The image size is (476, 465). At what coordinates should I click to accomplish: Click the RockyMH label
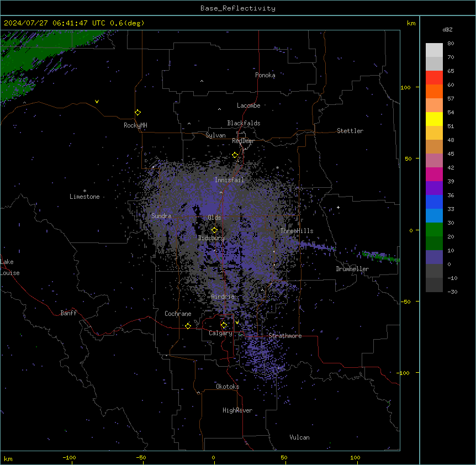[x=135, y=125]
